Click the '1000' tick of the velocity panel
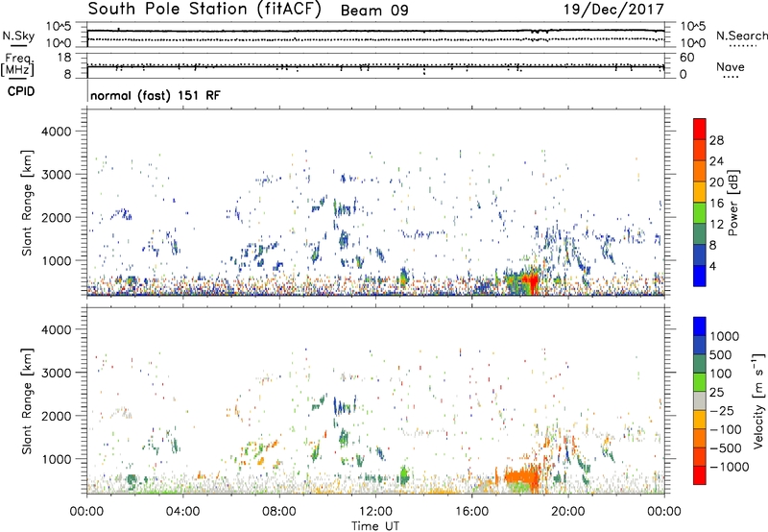The width and height of the screenshot is (768, 532). pos(56,459)
